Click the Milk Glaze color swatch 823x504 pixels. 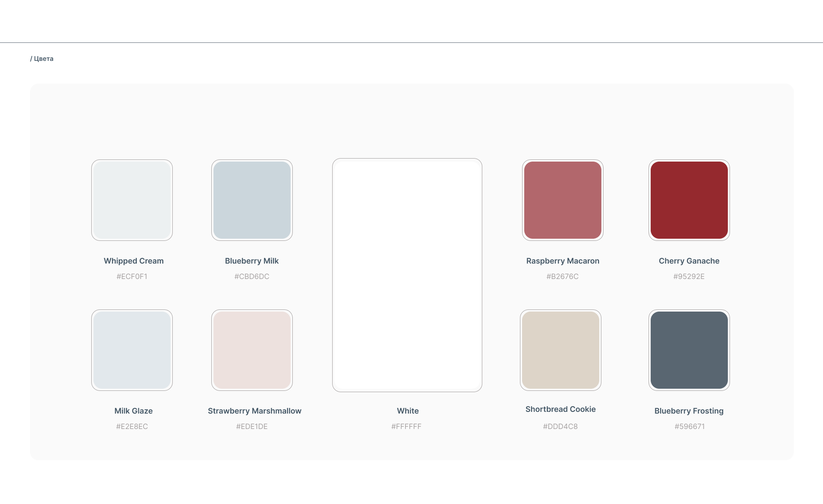click(132, 350)
